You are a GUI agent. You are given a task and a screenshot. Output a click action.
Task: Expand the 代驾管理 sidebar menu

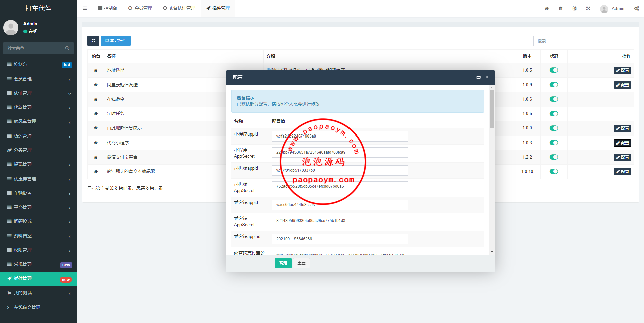coord(39,107)
